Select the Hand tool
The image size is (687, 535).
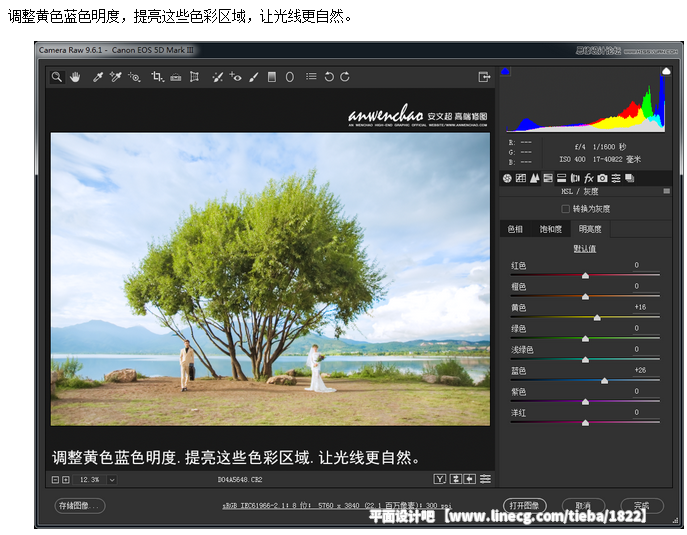(75, 77)
